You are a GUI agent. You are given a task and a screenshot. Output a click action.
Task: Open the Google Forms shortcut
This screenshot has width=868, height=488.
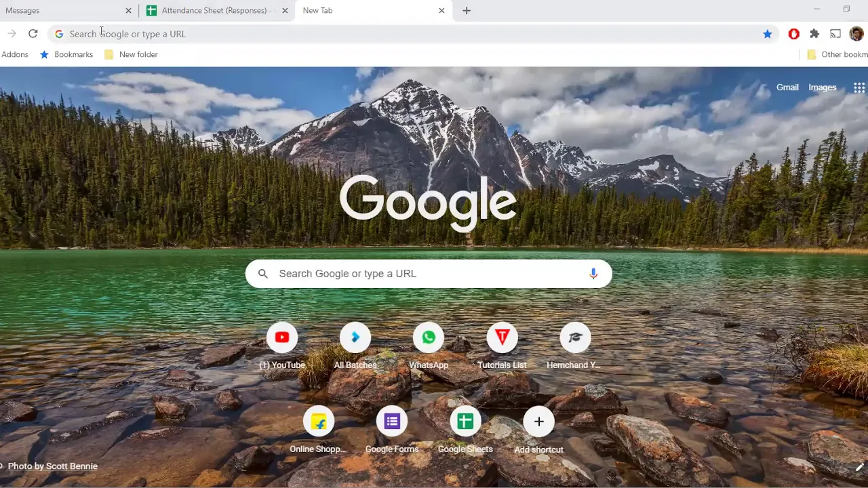click(392, 422)
